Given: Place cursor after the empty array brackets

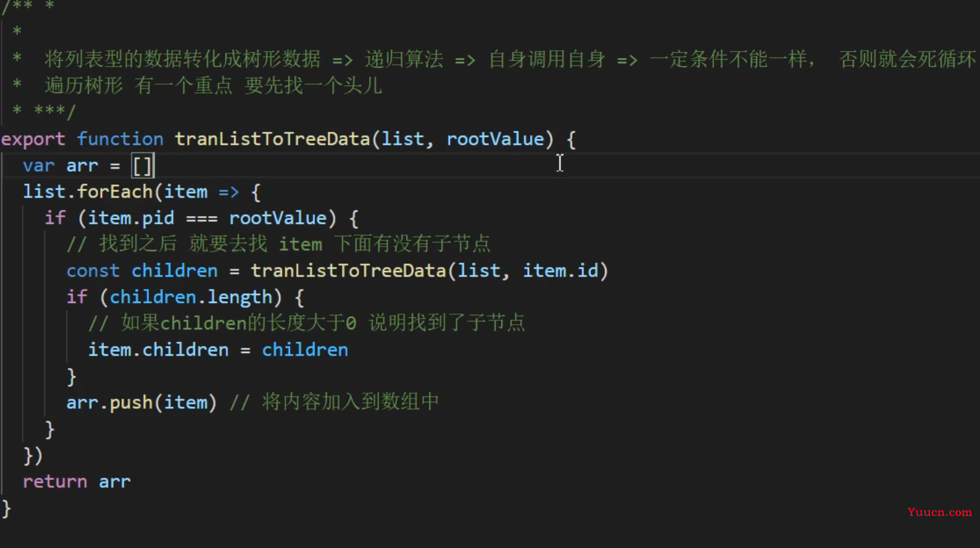Looking at the screenshot, I should click(x=154, y=165).
